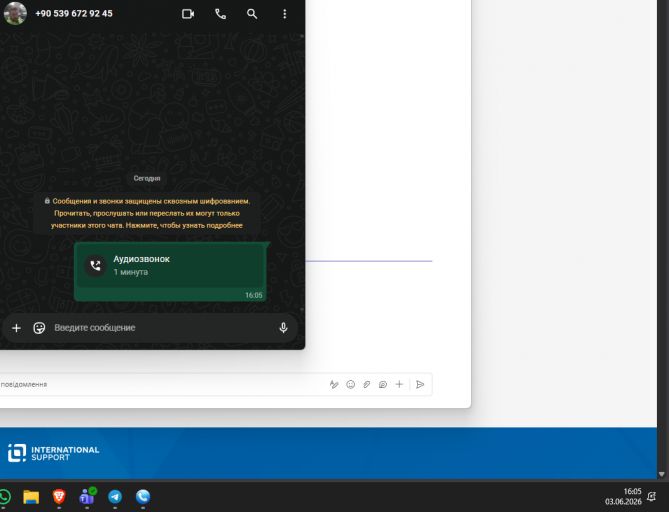Viewport: 669px width, 512px height.
Task: Click the call icon in Аудиозвонок bubble
Action: [x=96, y=266]
